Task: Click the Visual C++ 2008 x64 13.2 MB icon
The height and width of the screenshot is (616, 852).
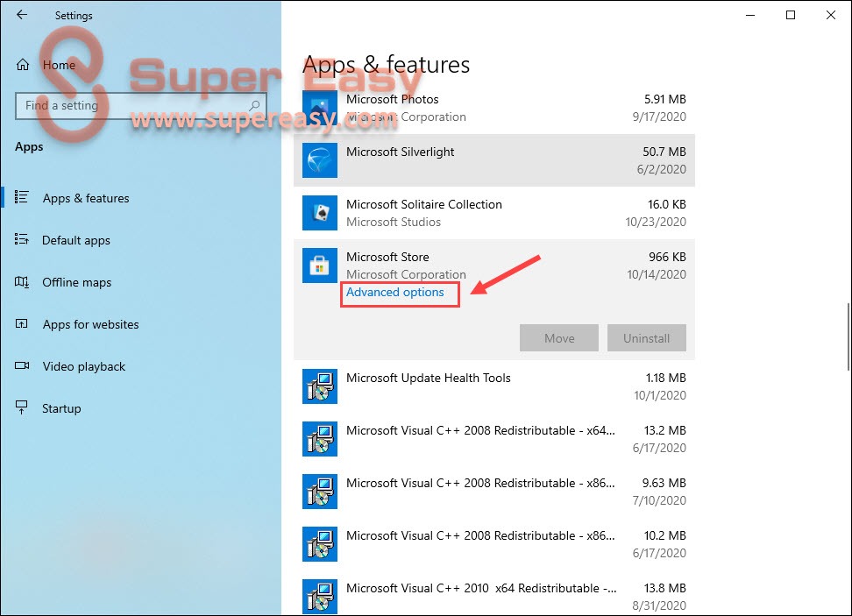Action: [x=319, y=439]
